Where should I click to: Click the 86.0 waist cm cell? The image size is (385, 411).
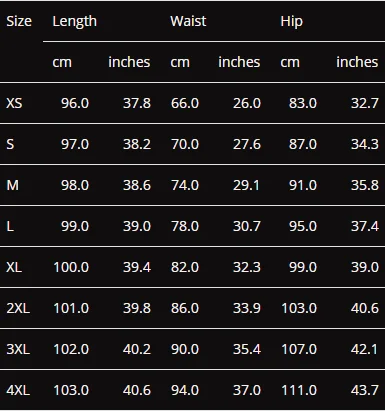(185, 308)
